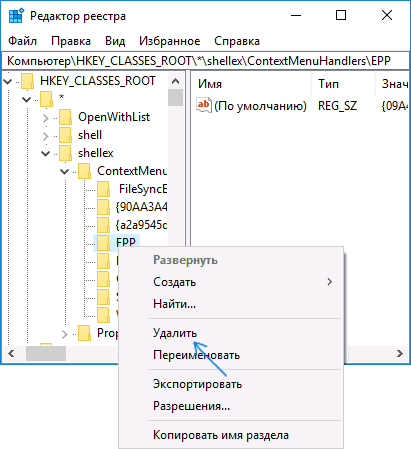The height and width of the screenshot is (449, 411).
Task: Select the EPP key label
Action: click(126, 242)
